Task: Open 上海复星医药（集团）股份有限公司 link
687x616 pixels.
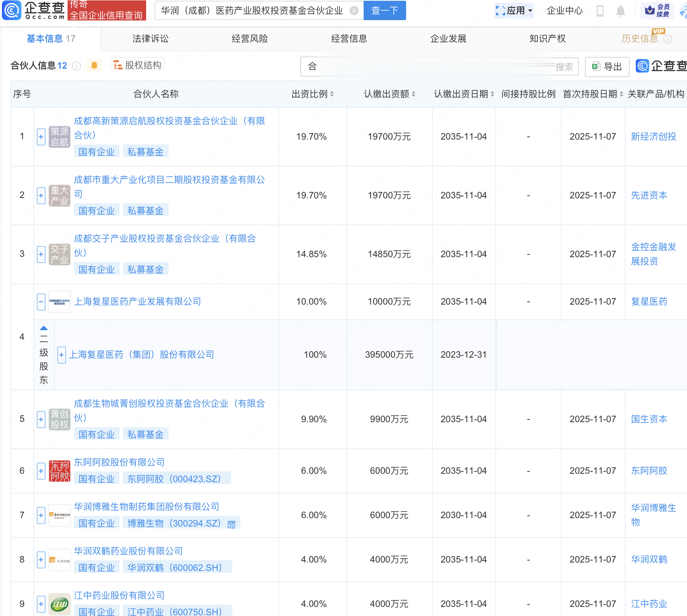Action: [x=142, y=355]
